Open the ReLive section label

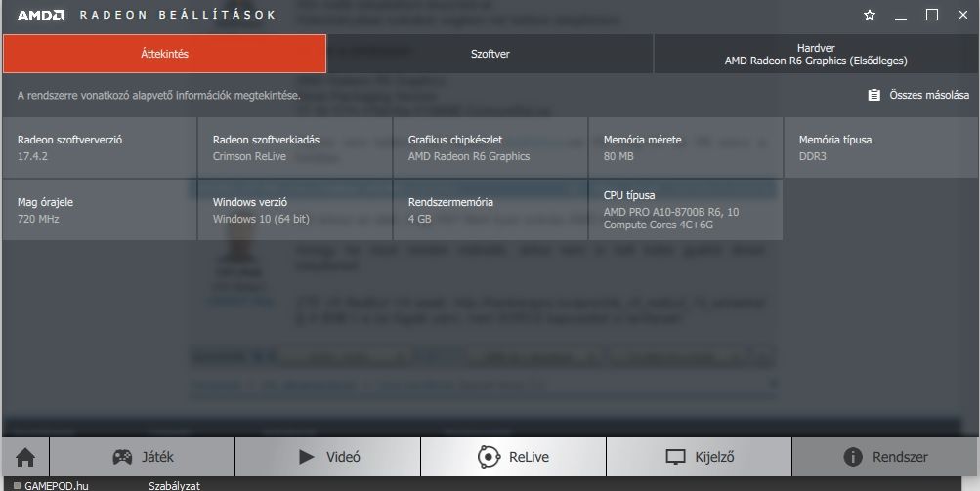pos(529,457)
